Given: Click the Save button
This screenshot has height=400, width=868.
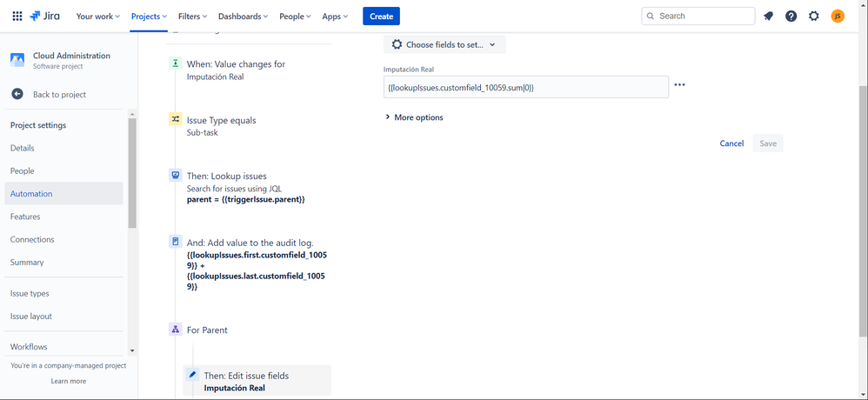Looking at the screenshot, I should click(768, 143).
